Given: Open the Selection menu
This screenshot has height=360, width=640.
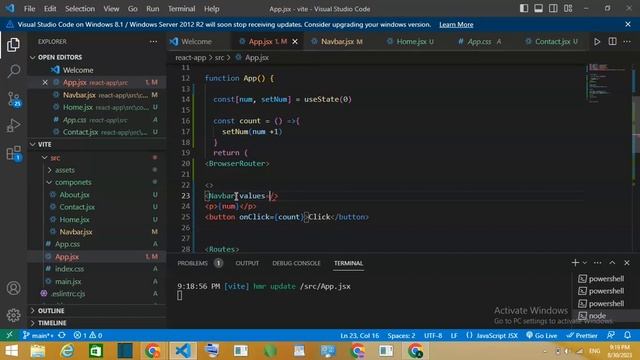Looking at the screenshot, I should (80, 9).
